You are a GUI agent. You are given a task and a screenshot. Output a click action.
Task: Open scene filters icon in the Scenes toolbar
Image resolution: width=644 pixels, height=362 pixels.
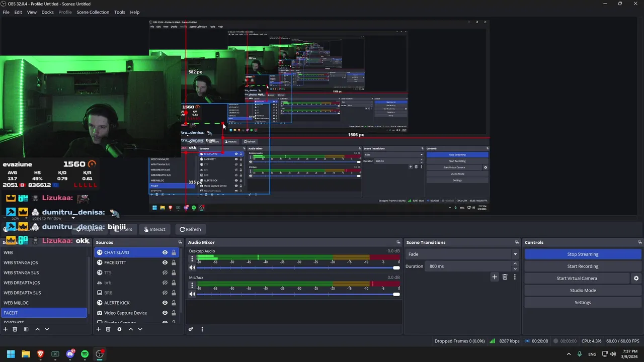click(26, 329)
